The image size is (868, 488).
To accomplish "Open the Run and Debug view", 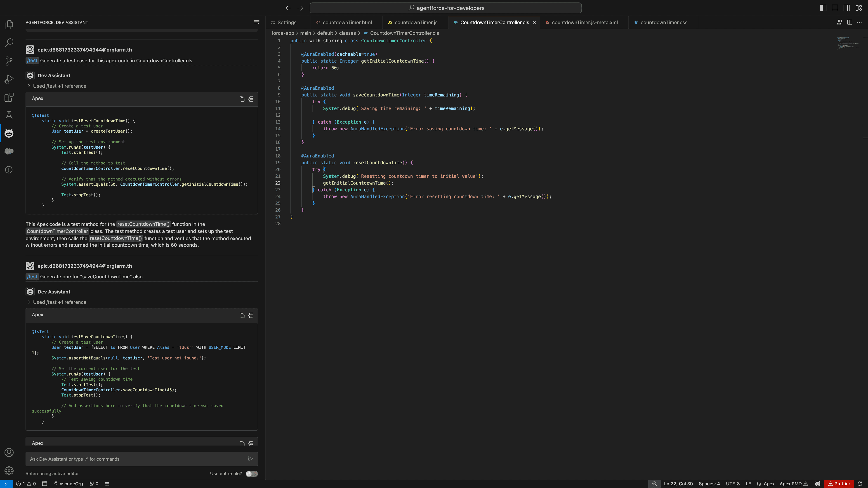I will pyautogui.click(x=9, y=79).
